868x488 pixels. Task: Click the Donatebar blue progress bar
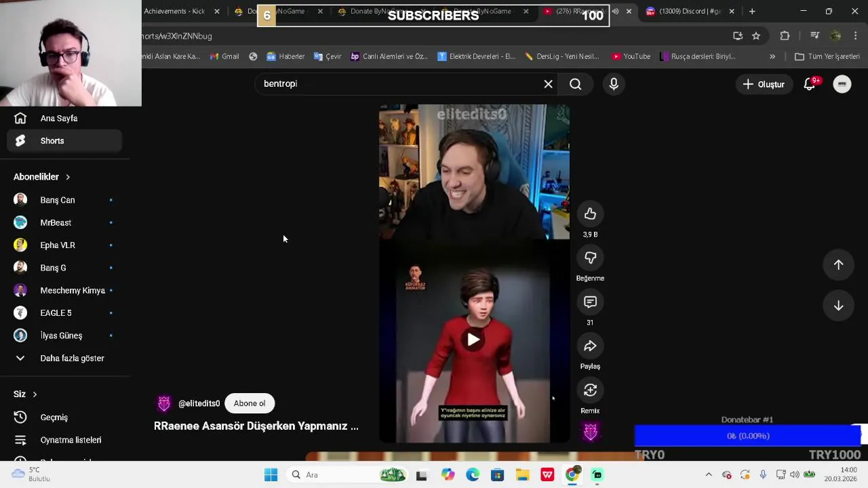click(x=747, y=436)
